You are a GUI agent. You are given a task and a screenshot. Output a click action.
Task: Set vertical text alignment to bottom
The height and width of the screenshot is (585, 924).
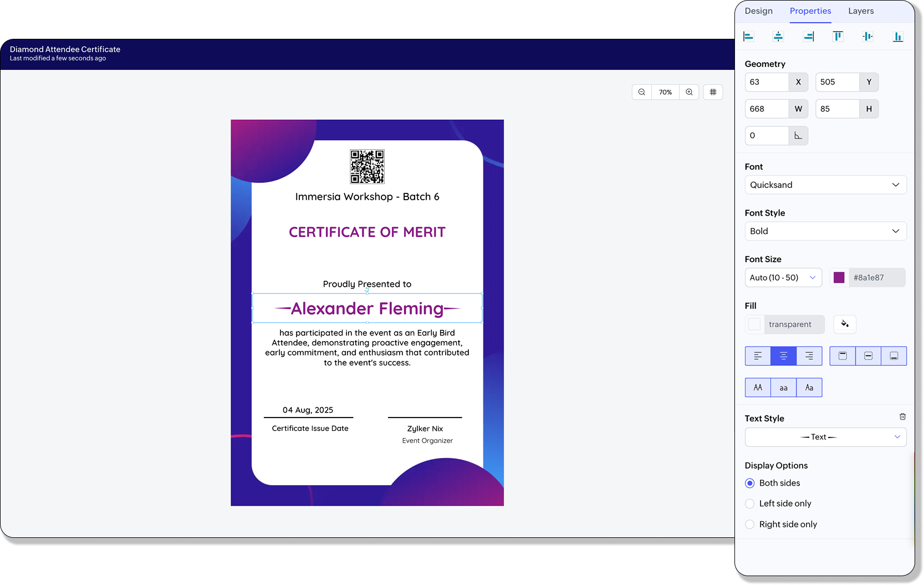point(894,356)
